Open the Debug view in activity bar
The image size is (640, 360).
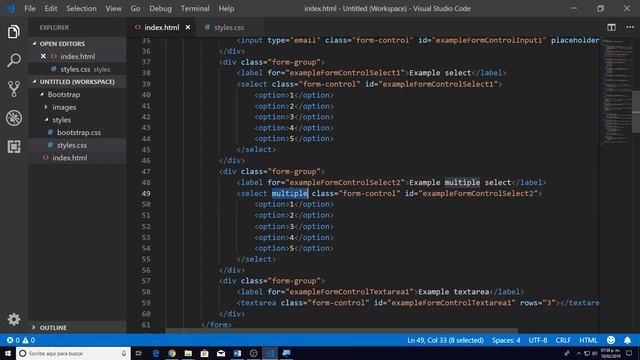(13, 118)
